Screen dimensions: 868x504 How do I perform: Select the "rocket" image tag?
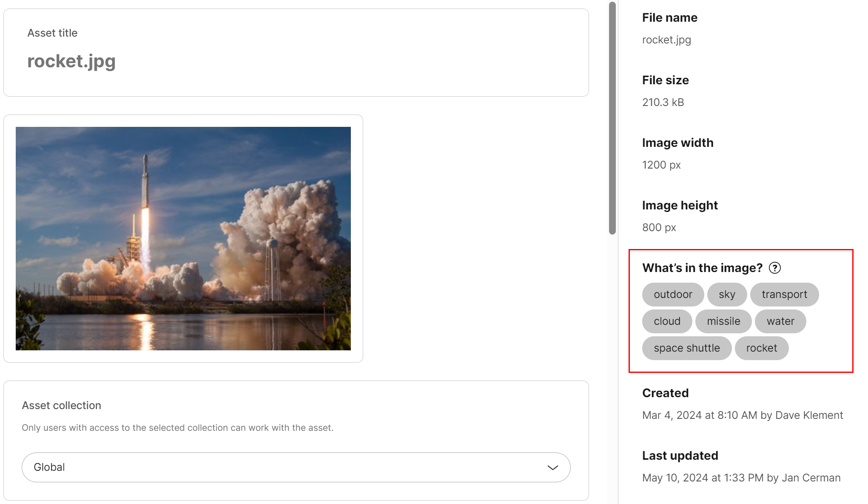coord(762,348)
